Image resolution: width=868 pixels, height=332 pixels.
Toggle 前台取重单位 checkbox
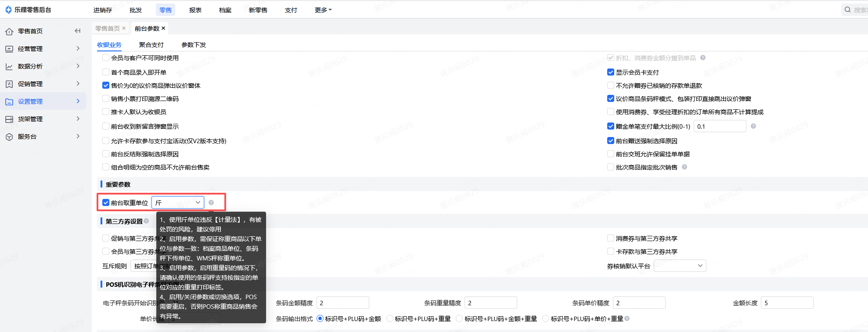pos(106,202)
